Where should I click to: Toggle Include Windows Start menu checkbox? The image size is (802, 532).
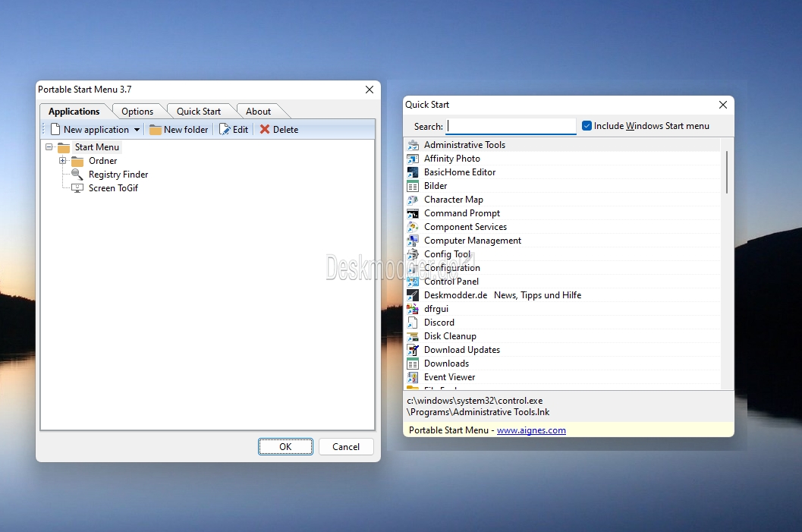click(x=587, y=126)
